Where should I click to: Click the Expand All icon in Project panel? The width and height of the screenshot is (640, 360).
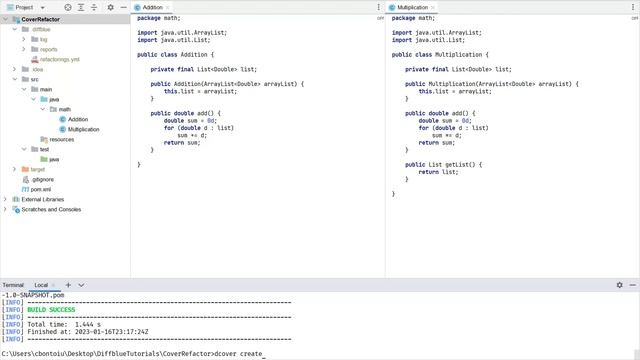click(x=81, y=7)
